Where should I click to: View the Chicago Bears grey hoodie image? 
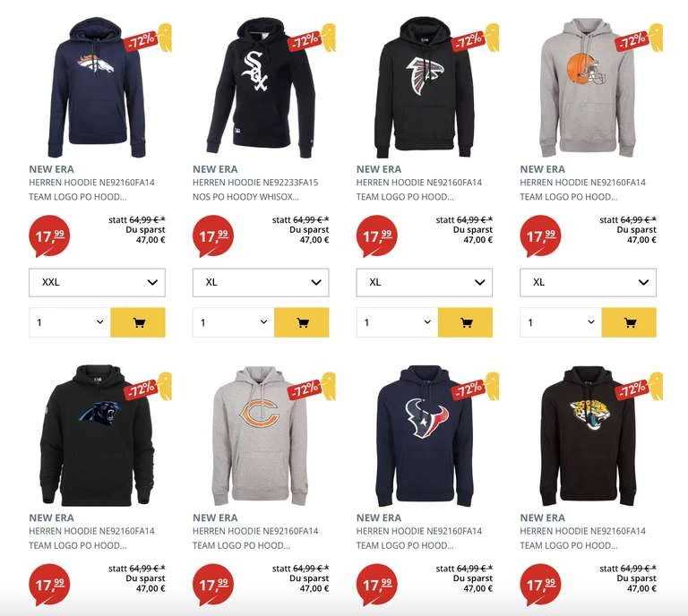click(261, 435)
